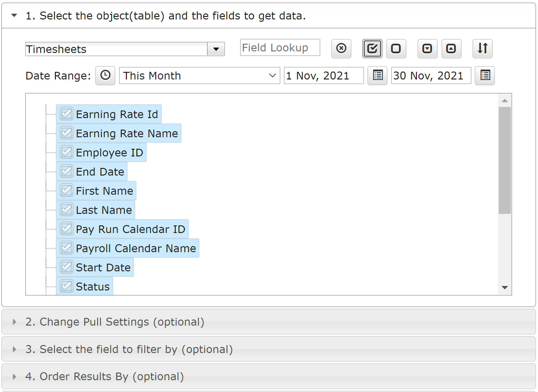Click the clear field lookup icon
This screenshot has height=392, width=538.
point(341,49)
